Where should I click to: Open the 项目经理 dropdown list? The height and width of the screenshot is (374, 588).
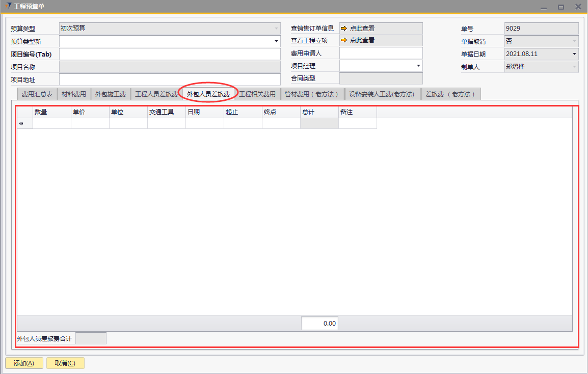(x=418, y=66)
